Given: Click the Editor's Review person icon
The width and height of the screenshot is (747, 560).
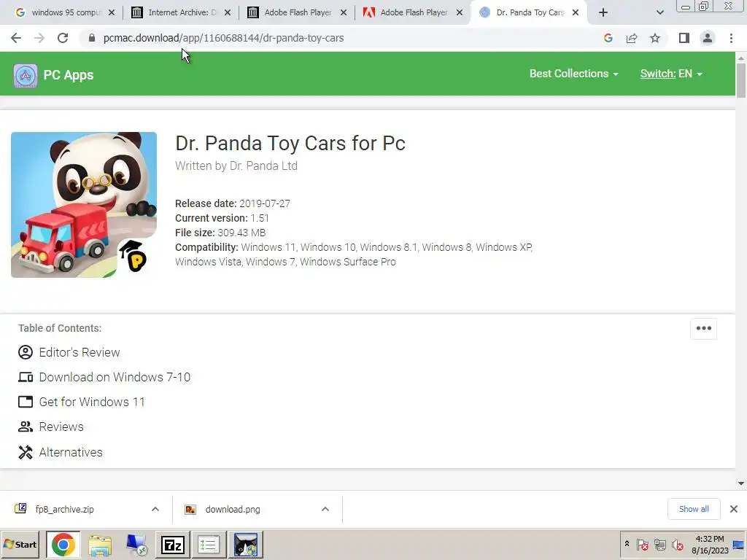Looking at the screenshot, I should click(26, 352).
